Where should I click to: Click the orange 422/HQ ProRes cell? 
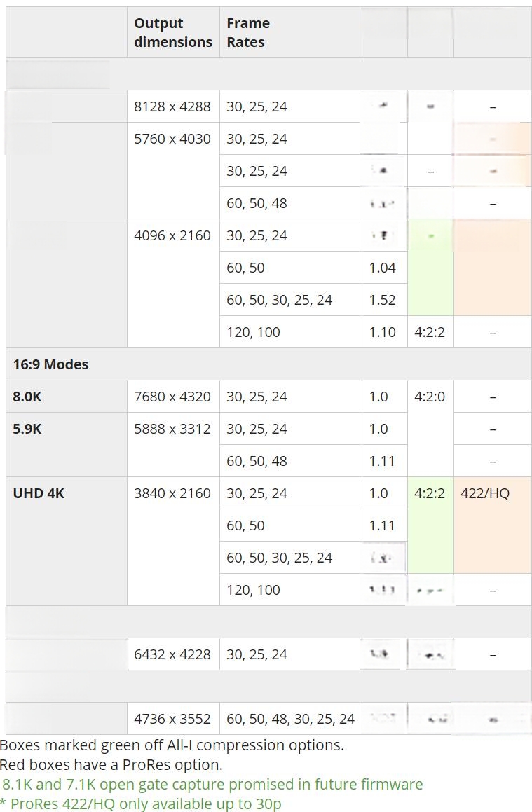[492, 525]
